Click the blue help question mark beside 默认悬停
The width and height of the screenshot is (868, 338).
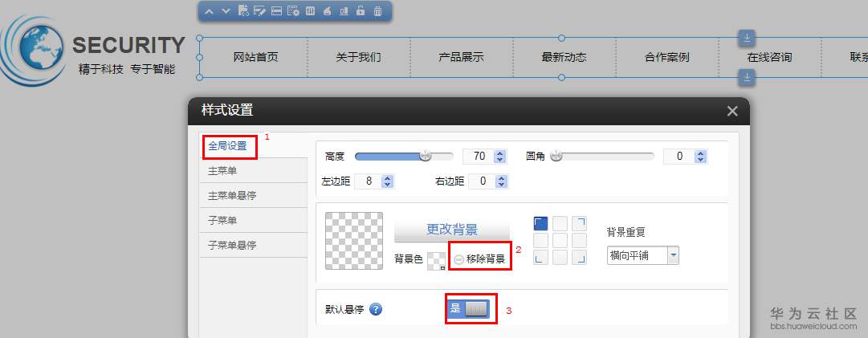pos(376,309)
